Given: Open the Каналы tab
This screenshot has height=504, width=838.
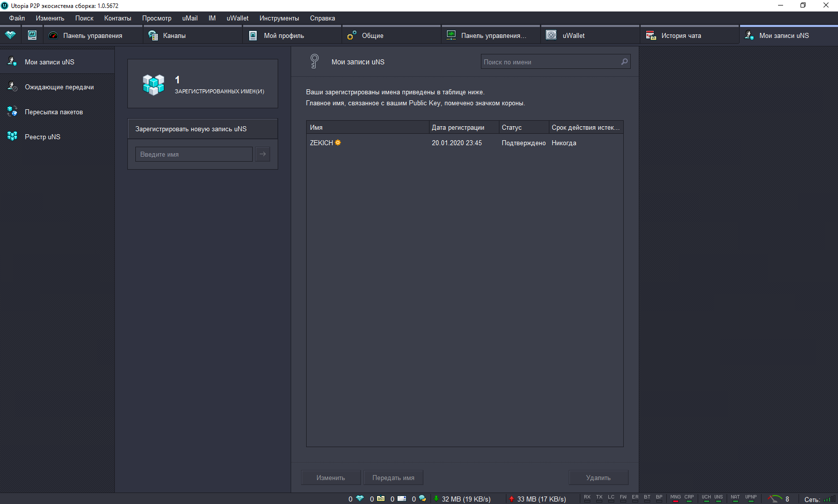Looking at the screenshot, I should pyautogui.click(x=192, y=35).
